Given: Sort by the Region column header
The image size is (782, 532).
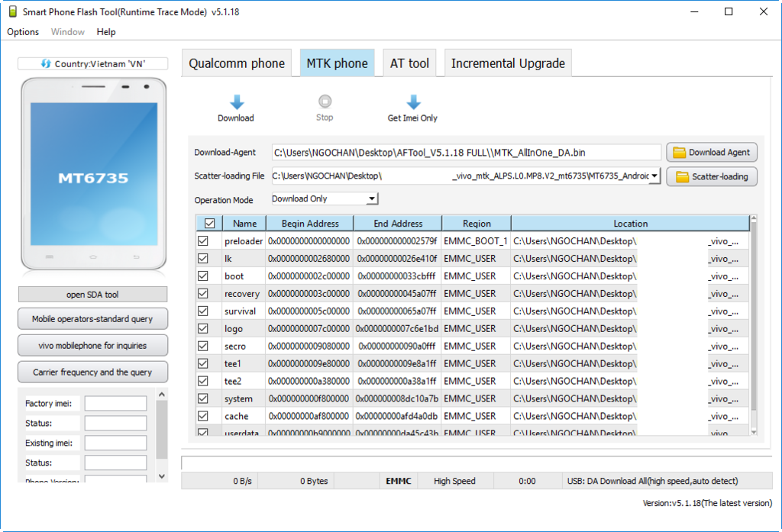Looking at the screenshot, I should (x=477, y=224).
